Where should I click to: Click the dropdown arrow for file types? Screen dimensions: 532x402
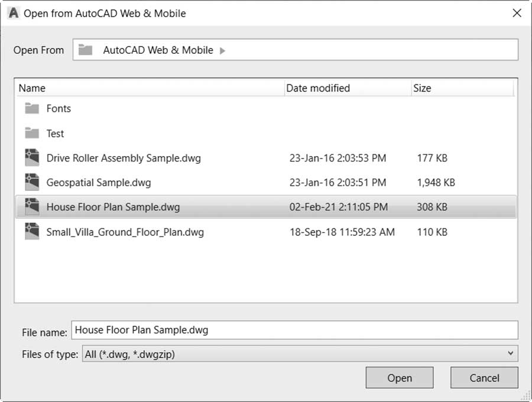(x=510, y=354)
